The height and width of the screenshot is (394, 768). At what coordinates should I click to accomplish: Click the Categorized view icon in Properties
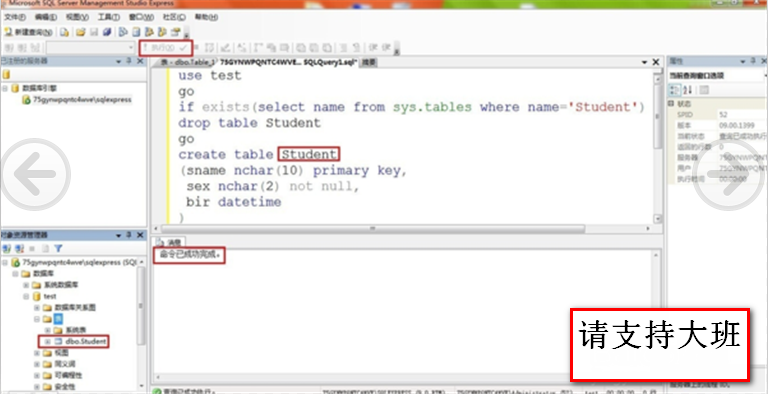coord(675,90)
